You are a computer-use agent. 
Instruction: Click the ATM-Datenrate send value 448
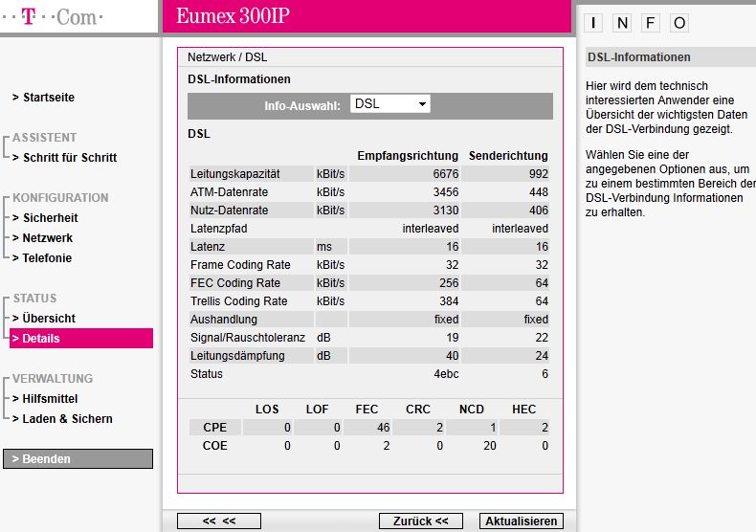tap(538, 192)
